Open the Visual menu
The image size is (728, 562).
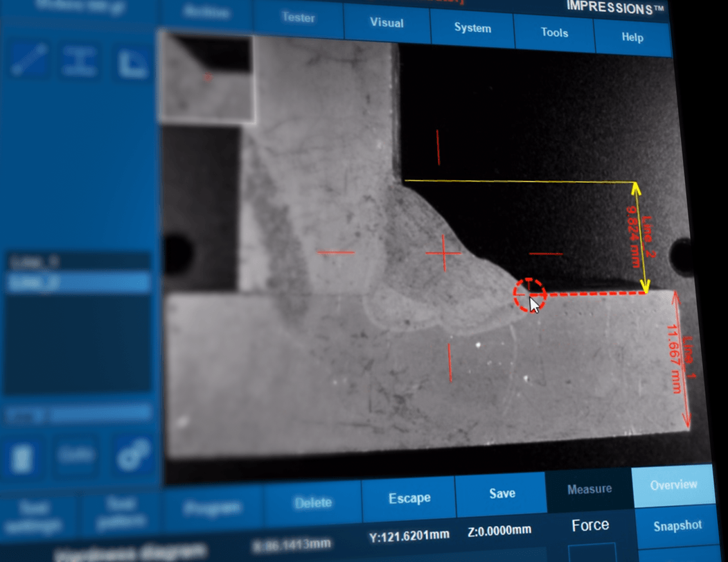[x=387, y=23]
